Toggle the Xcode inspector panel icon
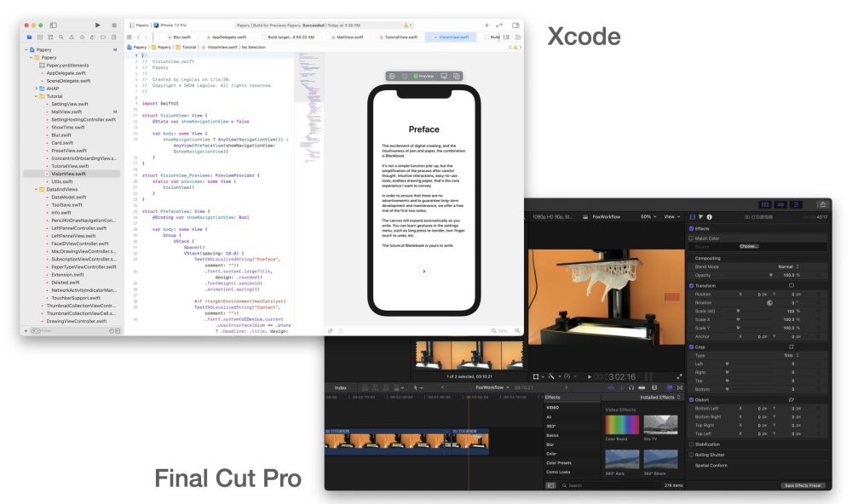852x504 pixels. pyautogui.click(x=515, y=25)
